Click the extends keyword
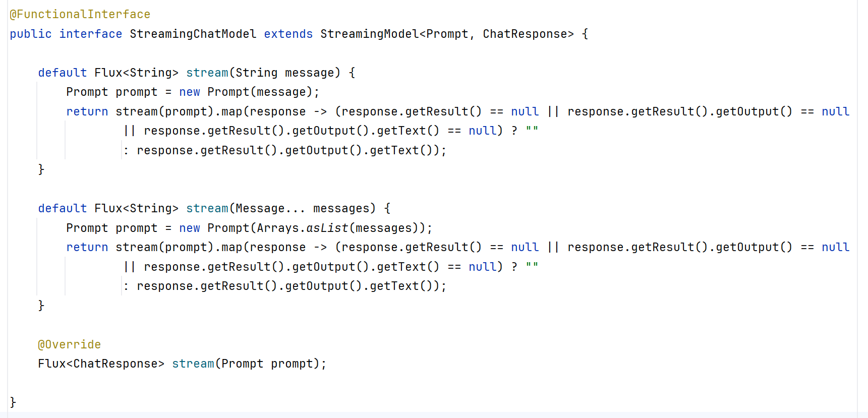 [x=288, y=34]
